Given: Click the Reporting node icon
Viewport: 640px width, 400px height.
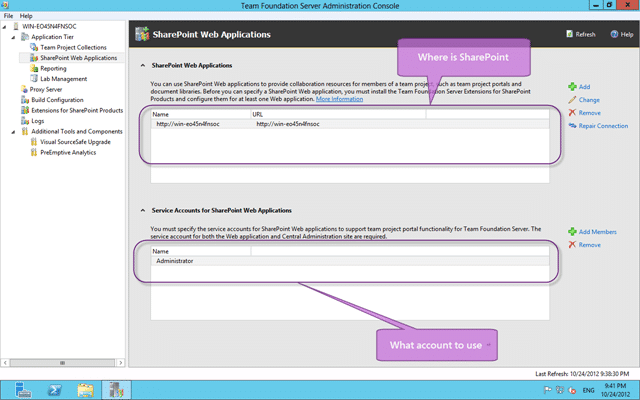Looking at the screenshot, I should (34, 69).
